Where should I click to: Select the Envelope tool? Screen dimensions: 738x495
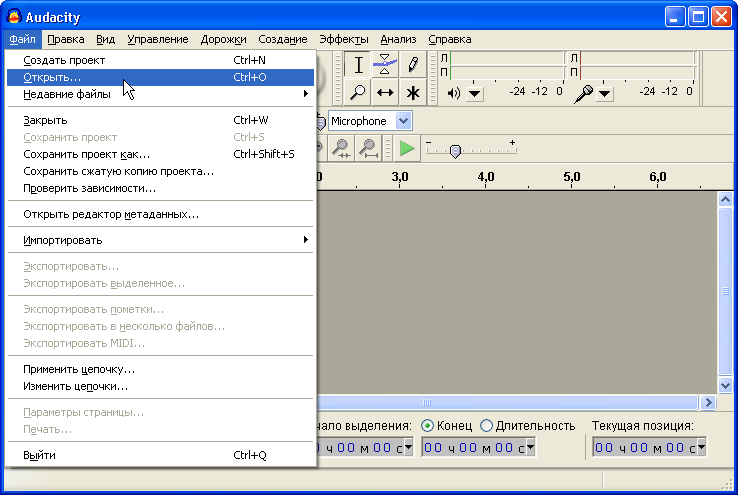tap(385, 64)
